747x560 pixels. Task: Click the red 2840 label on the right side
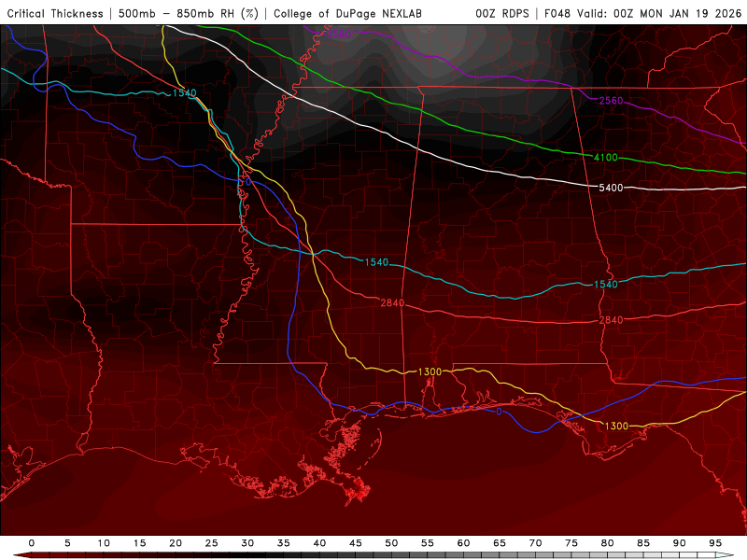[x=611, y=320]
